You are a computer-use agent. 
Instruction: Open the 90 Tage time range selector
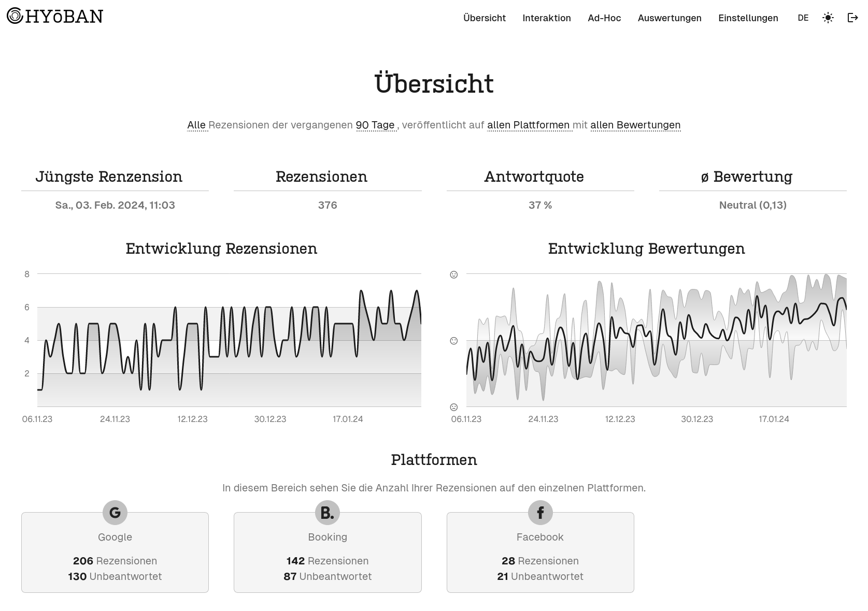coord(375,125)
